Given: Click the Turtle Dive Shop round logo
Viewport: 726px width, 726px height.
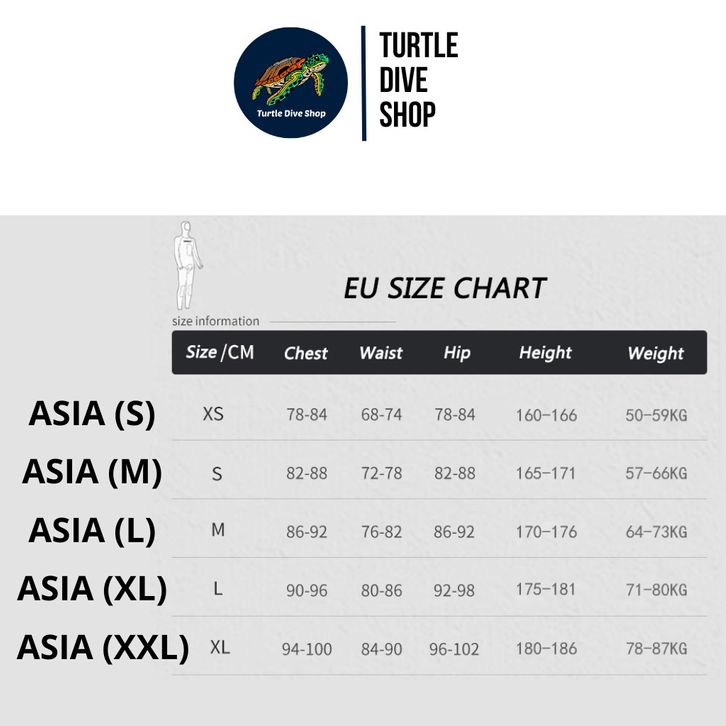Looking at the screenshot, I should click(291, 83).
